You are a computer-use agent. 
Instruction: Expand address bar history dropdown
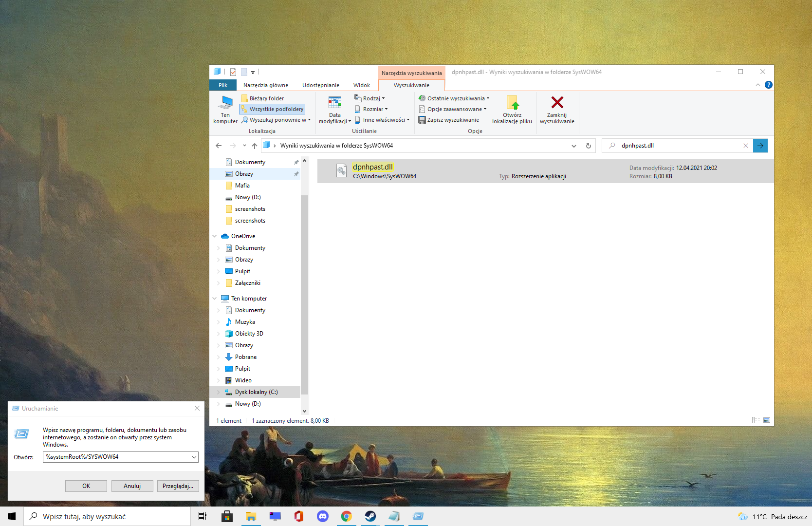pyautogui.click(x=574, y=146)
